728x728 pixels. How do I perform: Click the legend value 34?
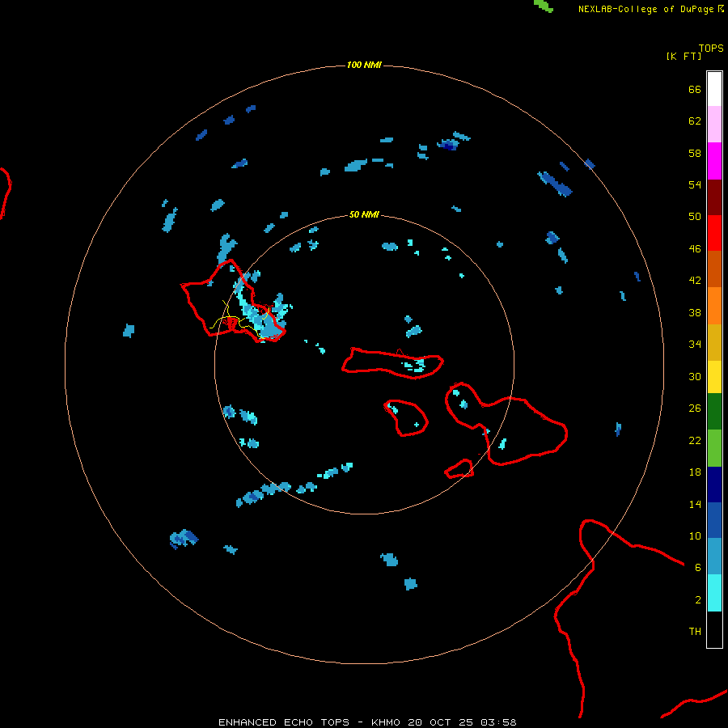coord(695,345)
